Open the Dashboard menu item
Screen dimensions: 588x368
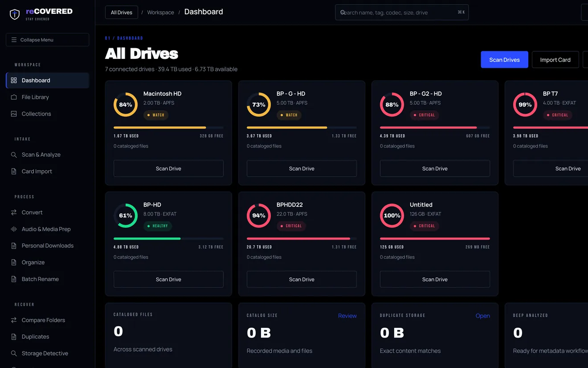(x=48, y=80)
